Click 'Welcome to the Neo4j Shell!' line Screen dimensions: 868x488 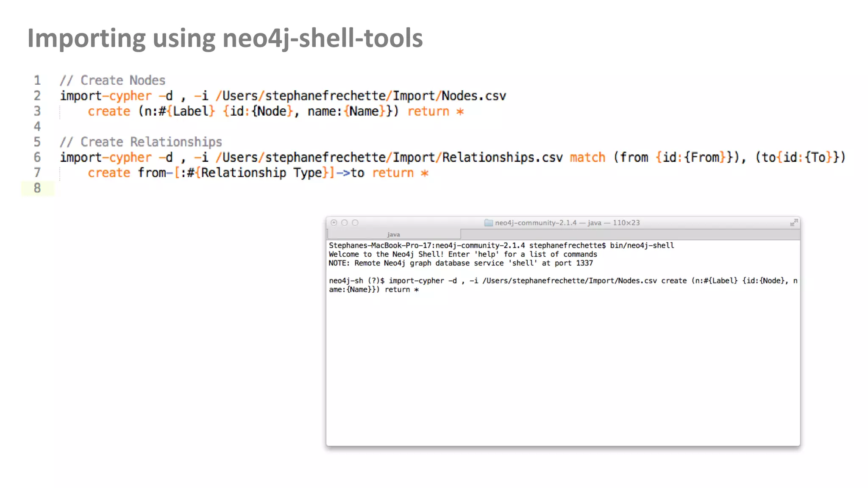click(x=463, y=254)
